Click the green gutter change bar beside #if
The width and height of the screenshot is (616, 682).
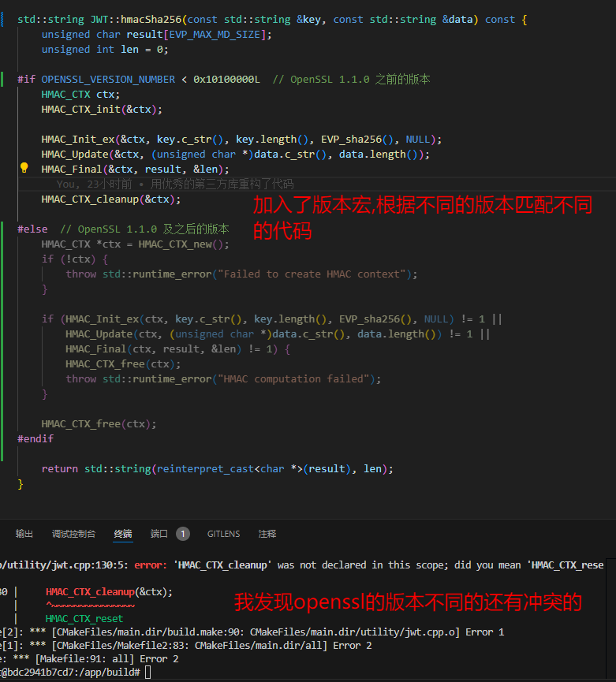pyautogui.click(x=3, y=80)
